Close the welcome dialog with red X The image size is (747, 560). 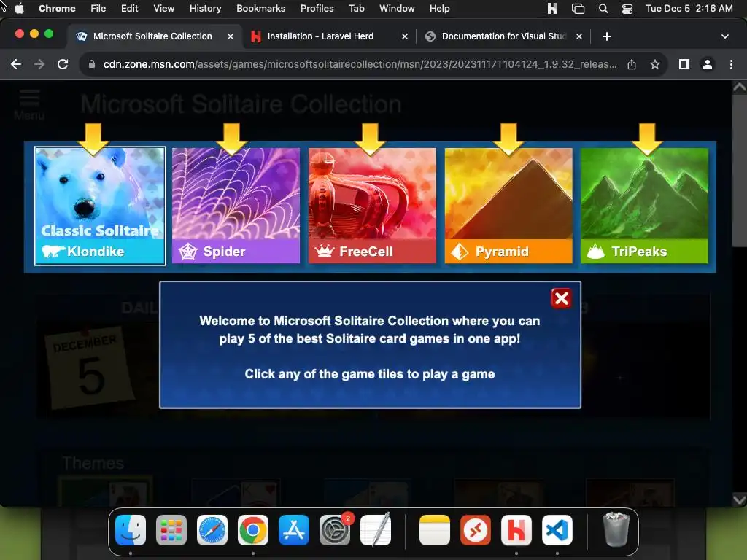[x=561, y=298]
